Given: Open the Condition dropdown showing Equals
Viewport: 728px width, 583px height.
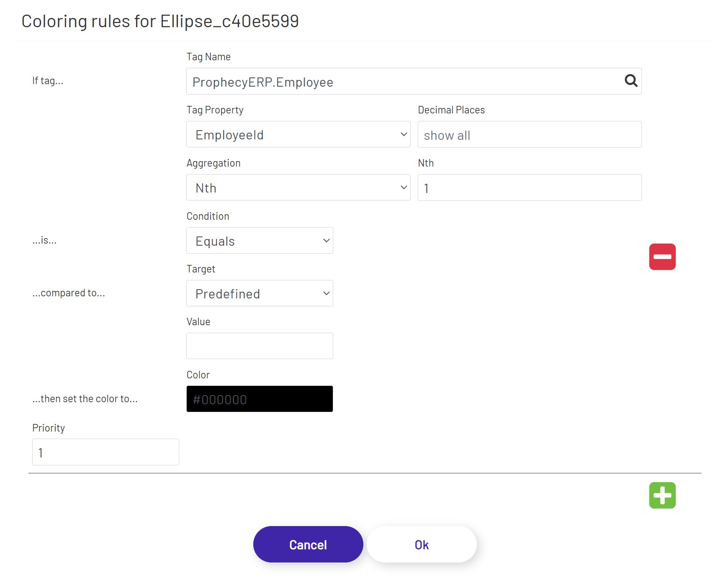Looking at the screenshot, I should 260,241.
